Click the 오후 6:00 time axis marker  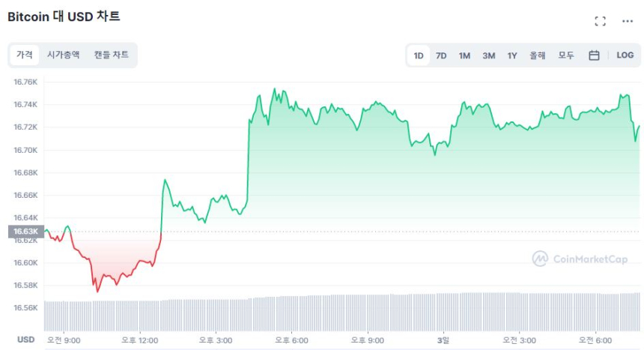pyautogui.click(x=291, y=340)
